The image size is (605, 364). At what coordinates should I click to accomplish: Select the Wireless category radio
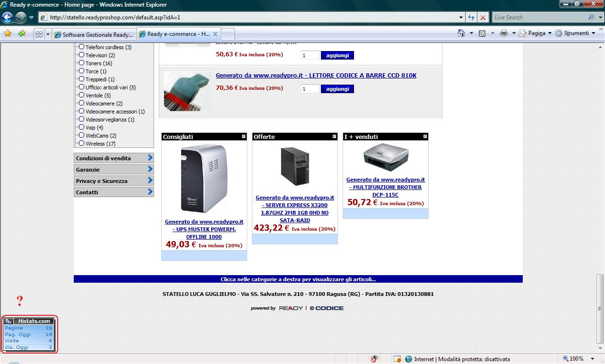pyautogui.click(x=81, y=143)
